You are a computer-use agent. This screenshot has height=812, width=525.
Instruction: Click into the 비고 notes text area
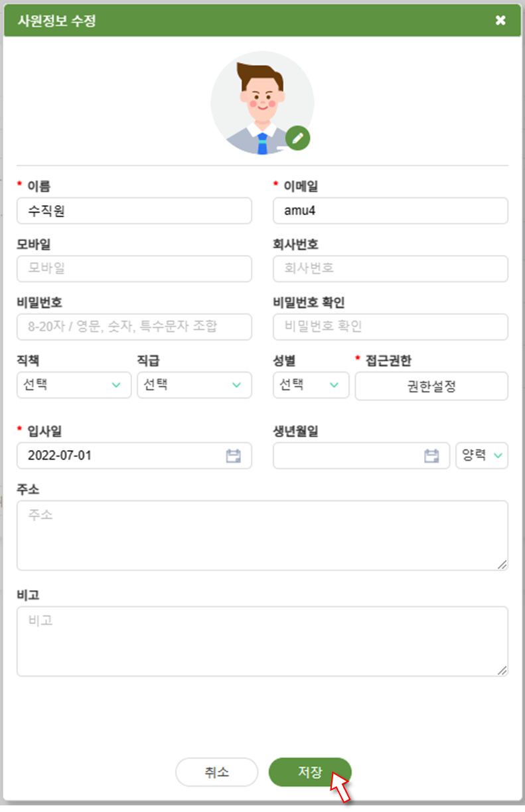point(262,641)
